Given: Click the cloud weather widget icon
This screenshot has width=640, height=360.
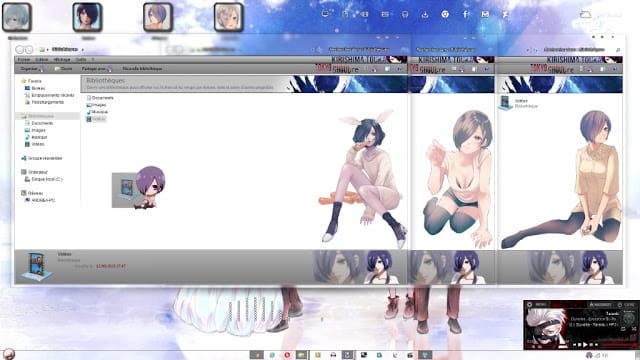Looking at the screenshot, I should (x=585, y=15).
